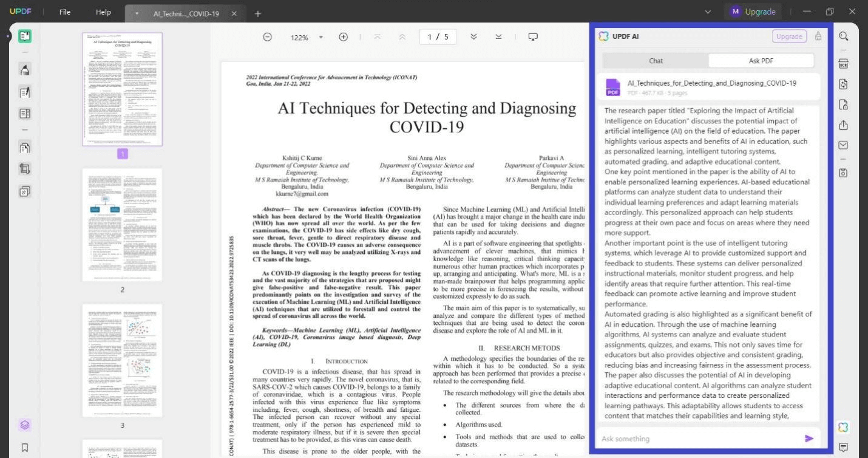Jump to the last page

(498, 37)
